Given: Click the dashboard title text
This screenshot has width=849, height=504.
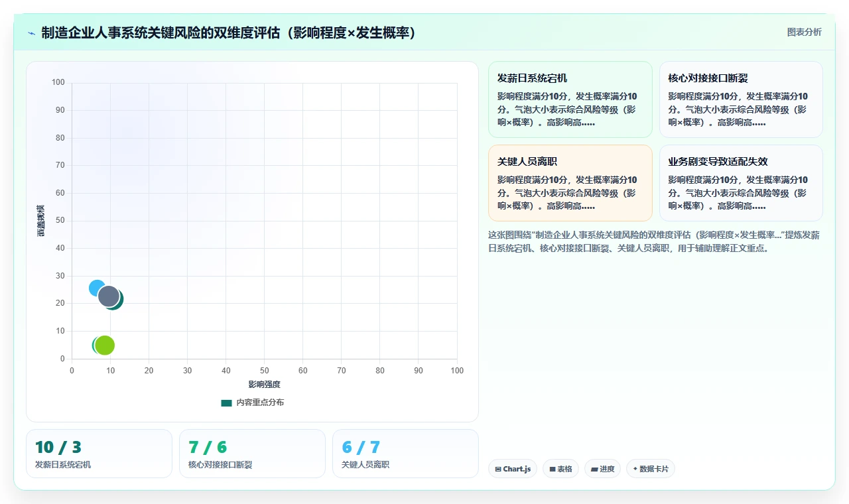Looking at the screenshot, I should coord(229,33).
